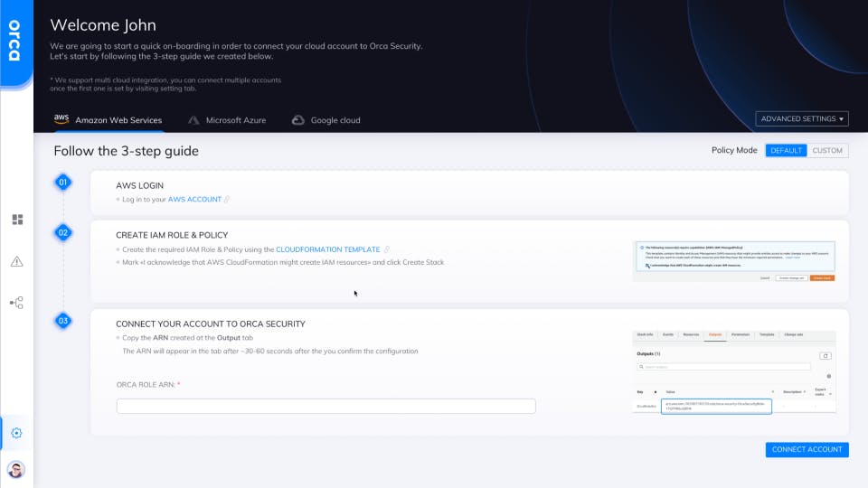
Task: Select CUSTOM policy mode
Action: click(827, 151)
